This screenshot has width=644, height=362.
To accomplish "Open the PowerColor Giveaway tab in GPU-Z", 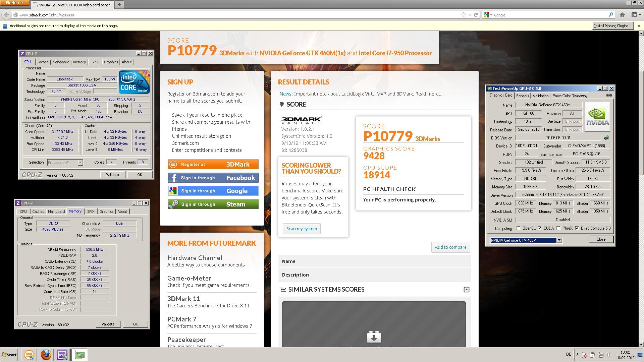I will coord(570,96).
